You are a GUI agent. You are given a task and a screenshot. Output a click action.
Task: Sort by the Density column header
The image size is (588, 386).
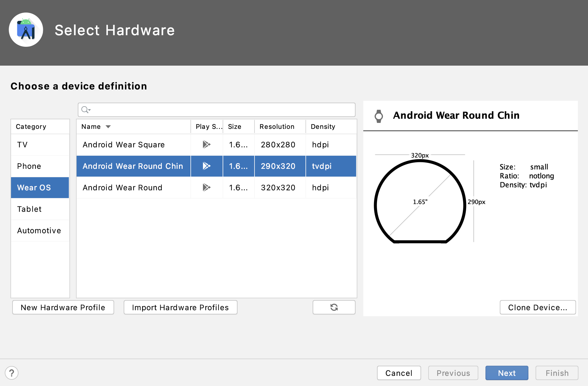click(323, 127)
